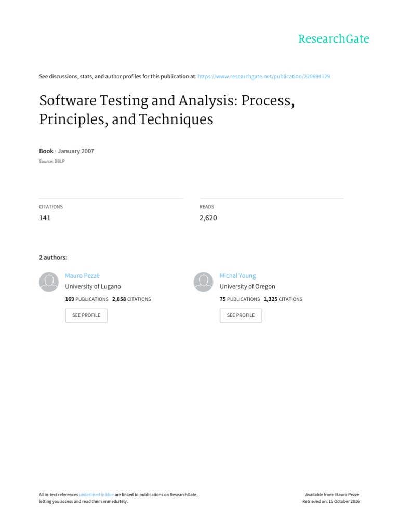Open Michal Young author name link
Screen dimensions: 399x532
tap(237, 276)
